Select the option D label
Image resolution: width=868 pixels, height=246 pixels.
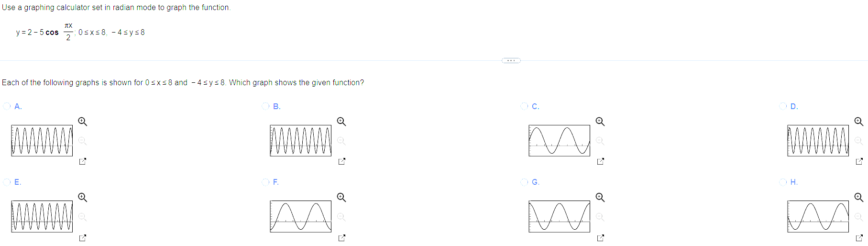pos(794,106)
